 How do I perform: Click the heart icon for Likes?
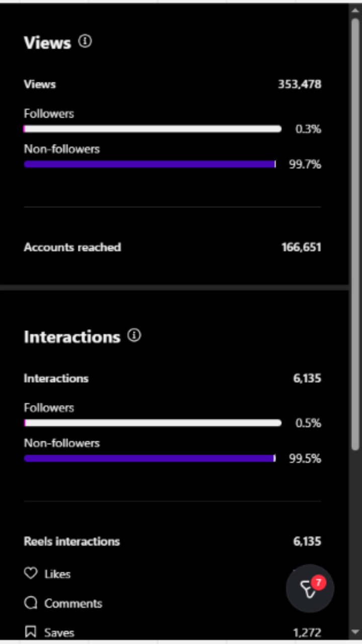click(x=31, y=573)
